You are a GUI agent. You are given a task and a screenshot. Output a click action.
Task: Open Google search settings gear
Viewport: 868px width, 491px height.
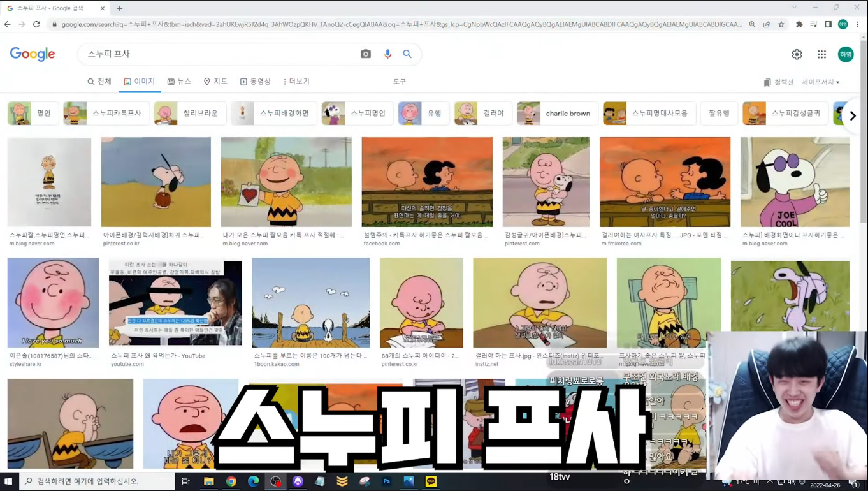(797, 54)
